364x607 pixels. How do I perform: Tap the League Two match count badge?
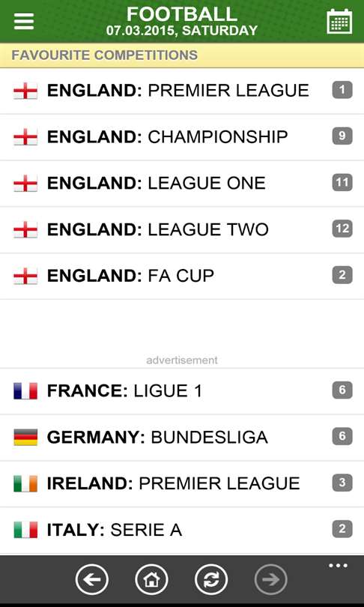pyautogui.click(x=342, y=229)
